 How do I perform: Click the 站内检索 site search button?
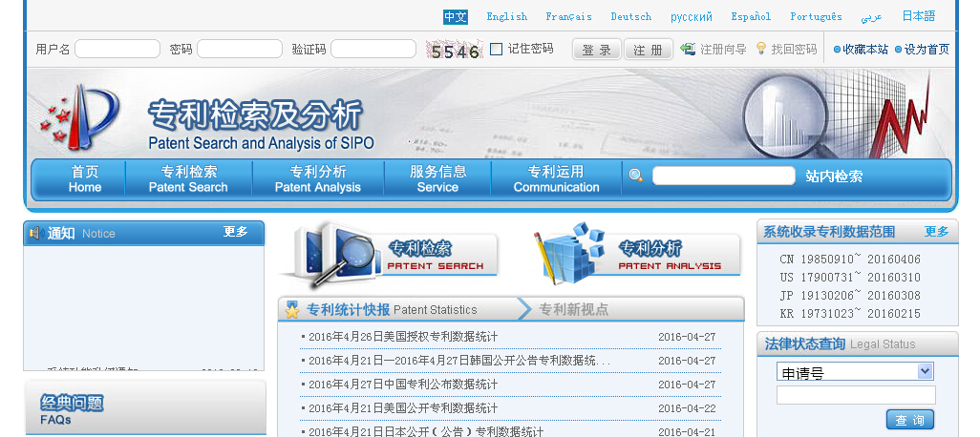[834, 177]
